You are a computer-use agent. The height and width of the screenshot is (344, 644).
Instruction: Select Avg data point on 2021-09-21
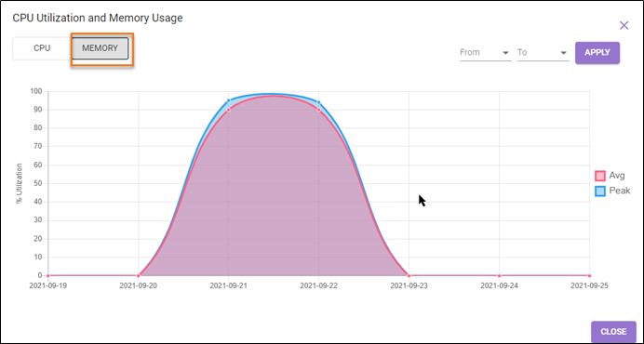[228, 110]
